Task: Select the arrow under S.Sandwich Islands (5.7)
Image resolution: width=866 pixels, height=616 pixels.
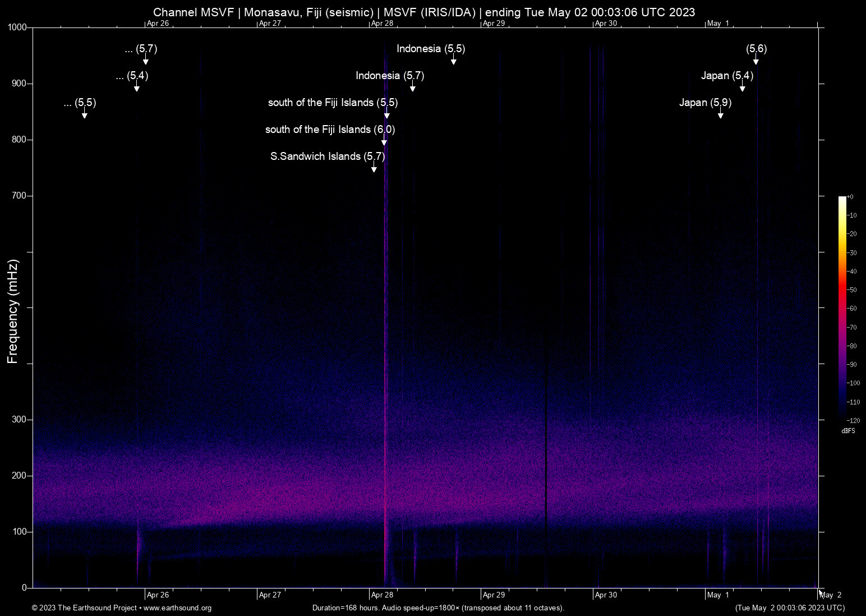Action: pos(374,168)
